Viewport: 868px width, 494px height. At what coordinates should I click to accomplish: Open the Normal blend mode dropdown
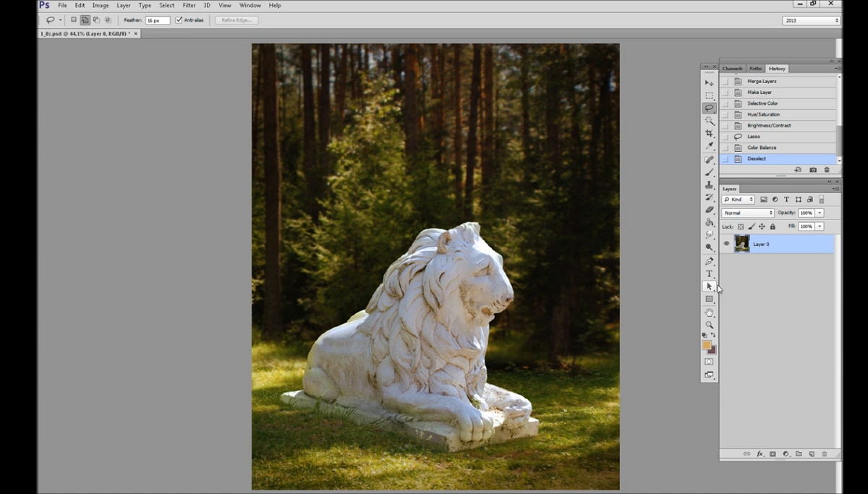coord(748,213)
